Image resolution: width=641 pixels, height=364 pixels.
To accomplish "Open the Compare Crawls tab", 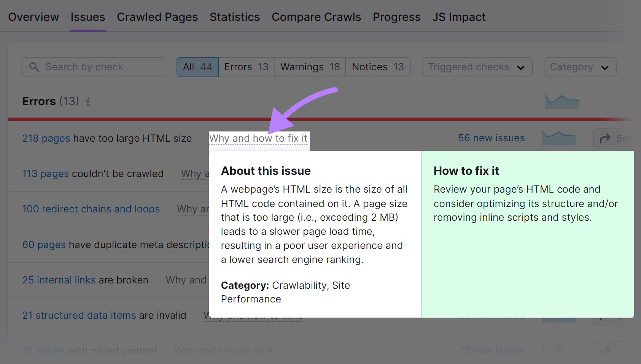I will (316, 17).
